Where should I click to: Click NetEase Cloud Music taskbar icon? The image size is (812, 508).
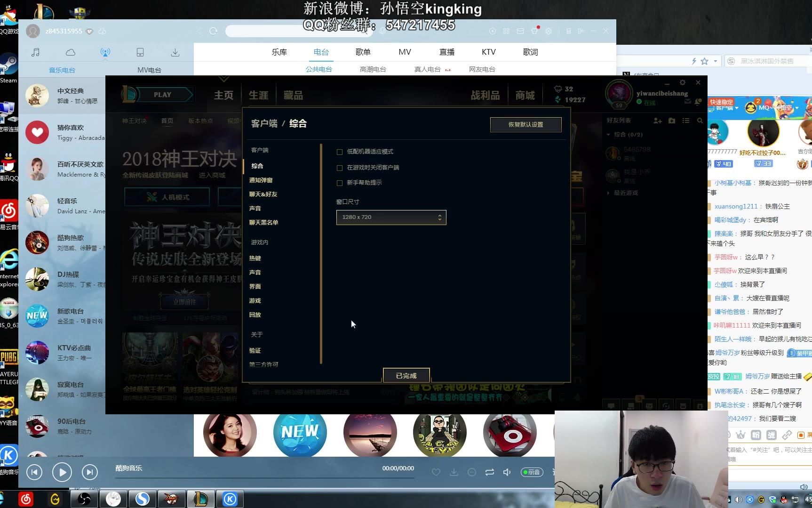(x=26, y=499)
